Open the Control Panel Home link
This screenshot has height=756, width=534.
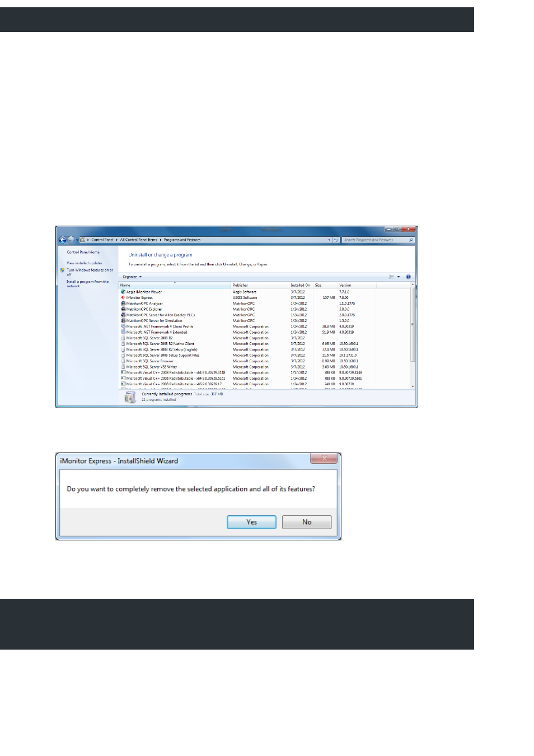(x=83, y=252)
